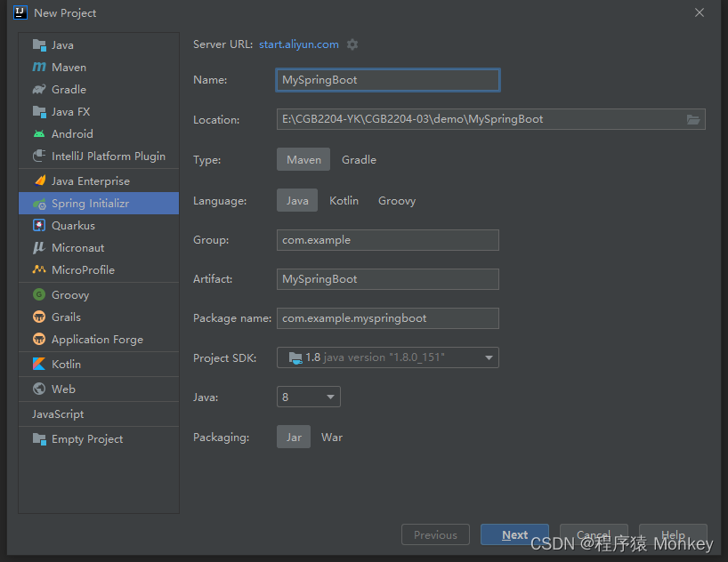Select Application Forge in the list

(x=99, y=339)
